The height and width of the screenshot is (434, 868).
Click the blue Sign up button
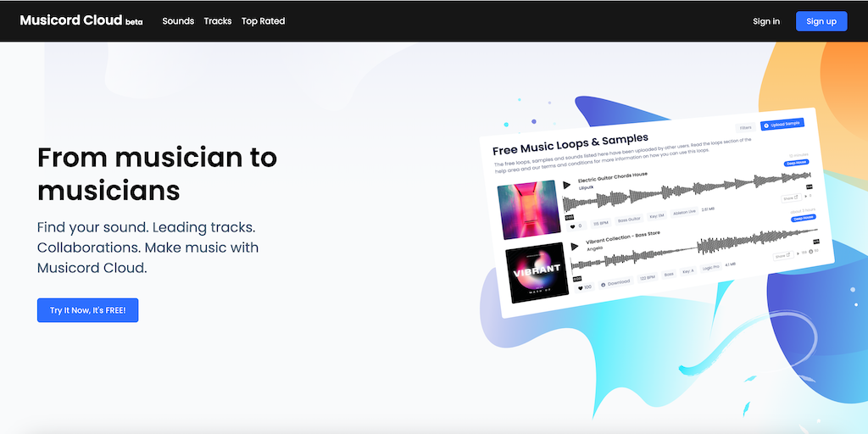click(821, 21)
